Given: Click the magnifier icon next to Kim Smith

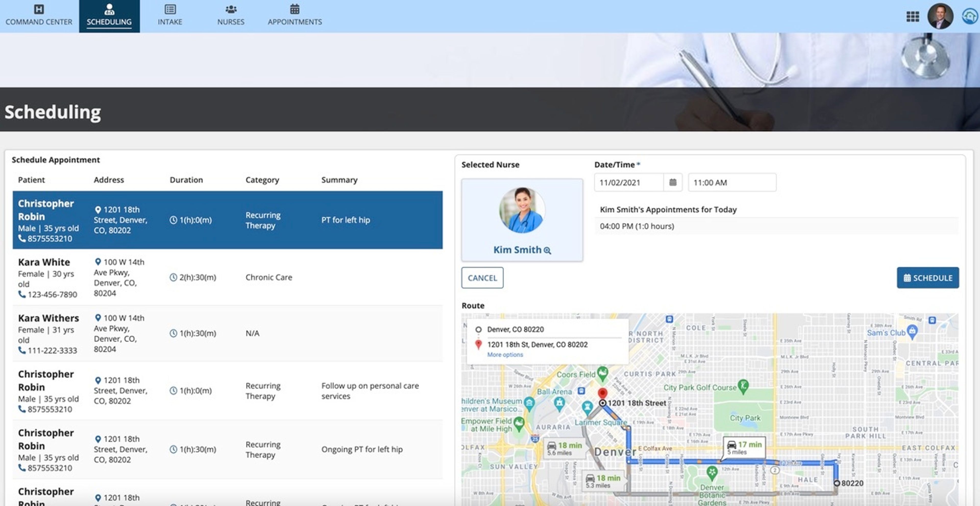Looking at the screenshot, I should (x=547, y=250).
